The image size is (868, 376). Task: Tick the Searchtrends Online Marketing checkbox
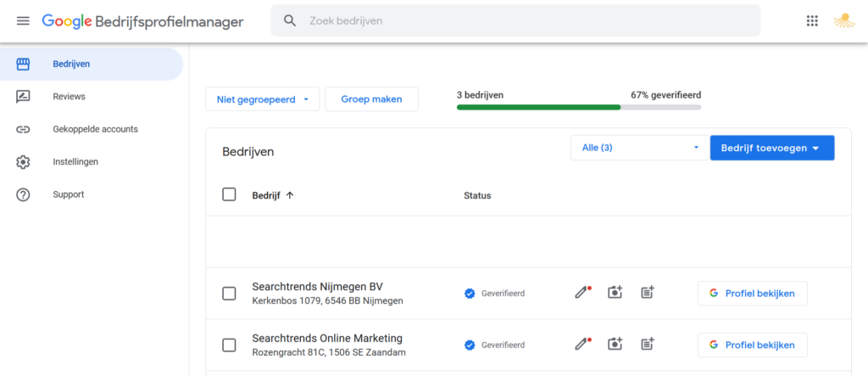click(x=229, y=345)
